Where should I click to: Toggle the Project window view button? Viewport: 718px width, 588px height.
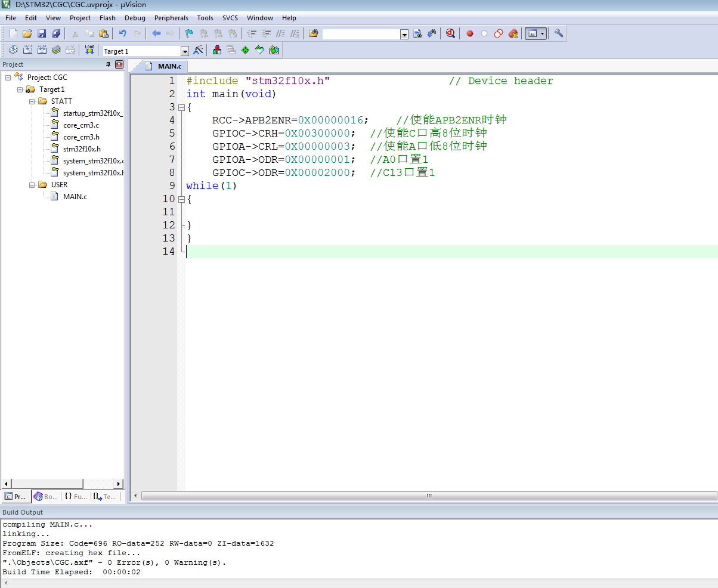pos(532,33)
